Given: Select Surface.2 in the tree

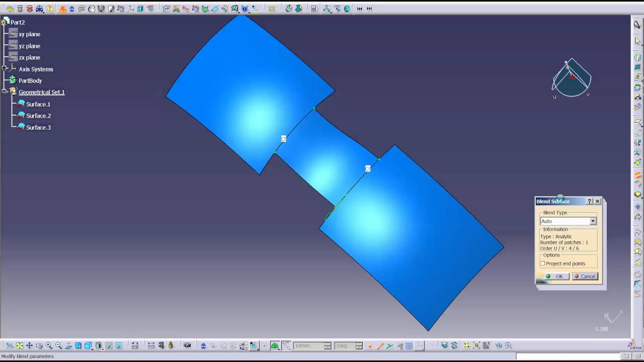Looking at the screenshot, I should click(x=38, y=116).
